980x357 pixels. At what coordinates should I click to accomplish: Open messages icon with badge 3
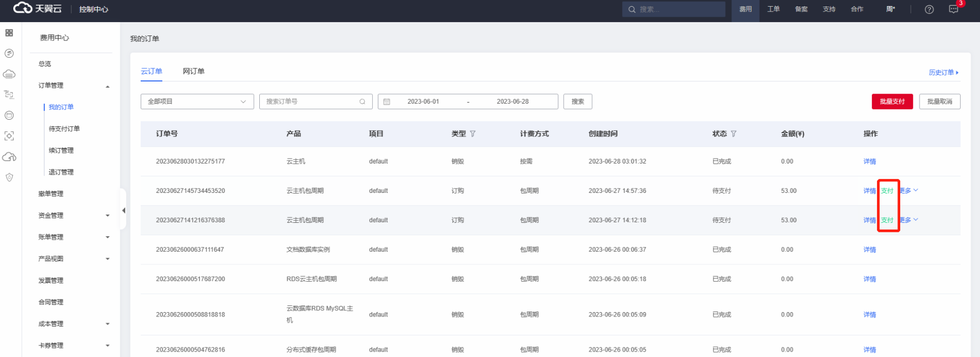(953, 9)
